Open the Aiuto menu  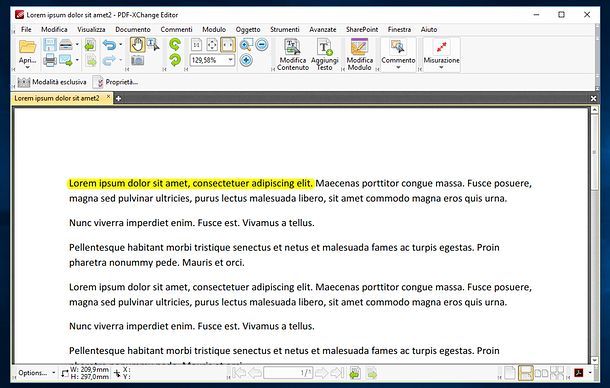(429, 29)
